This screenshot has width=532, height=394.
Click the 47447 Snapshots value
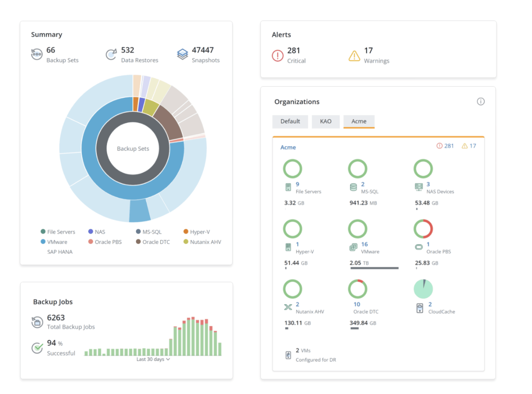(x=203, y=50)
